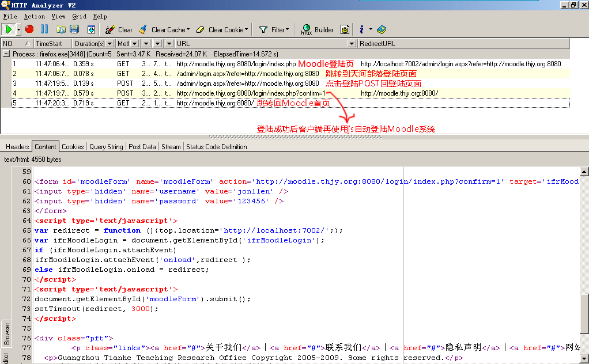
Task: Click the blue info icon
Action: [x=361, y=29]
